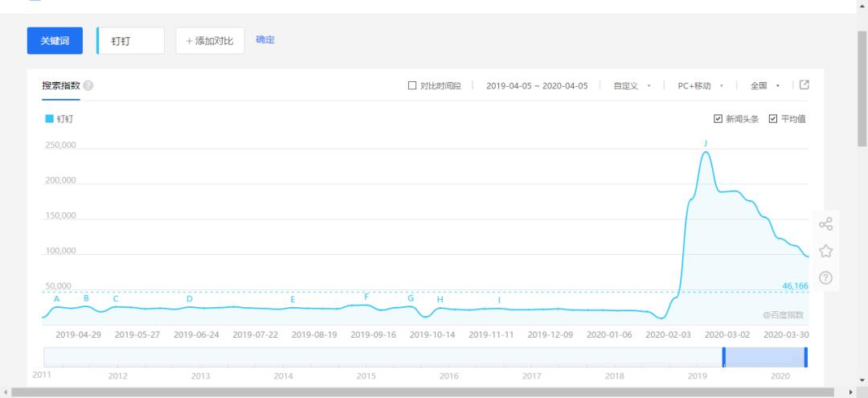Open the 自定义 time range dropdown
The image size is (868, 398).
point(632,86)
